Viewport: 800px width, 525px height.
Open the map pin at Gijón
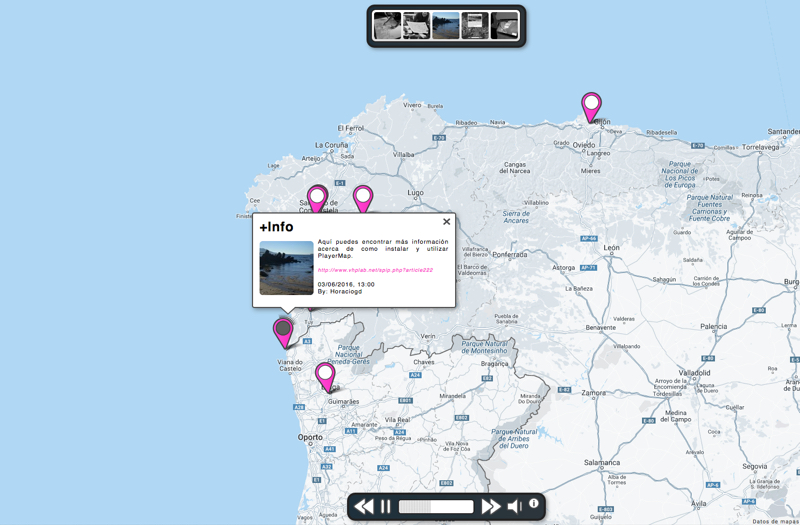click(x=591, y=107)
